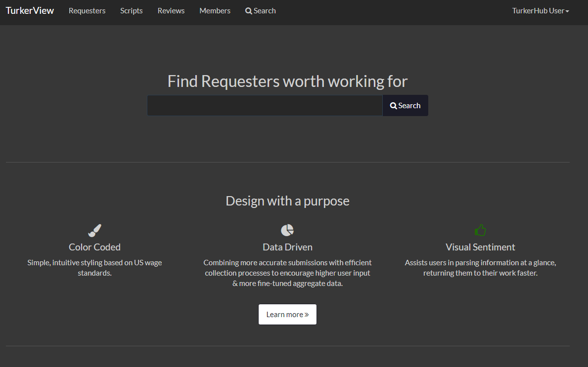Click the TurkerView logo to go home
Viewport: 588px width, 367px height.
(30, 10)
